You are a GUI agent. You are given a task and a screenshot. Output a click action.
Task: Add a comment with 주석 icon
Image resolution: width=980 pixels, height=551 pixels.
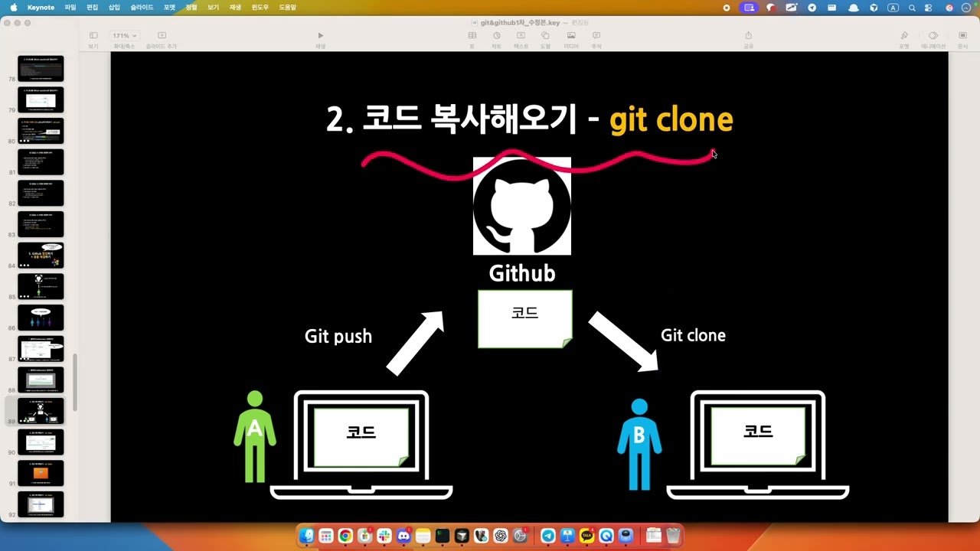(596, 36)
